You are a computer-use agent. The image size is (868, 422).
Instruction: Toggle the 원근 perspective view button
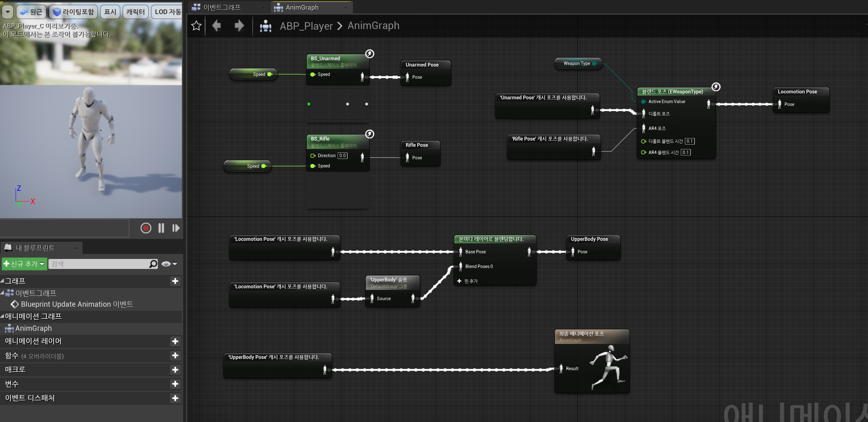tap(31, 12)
